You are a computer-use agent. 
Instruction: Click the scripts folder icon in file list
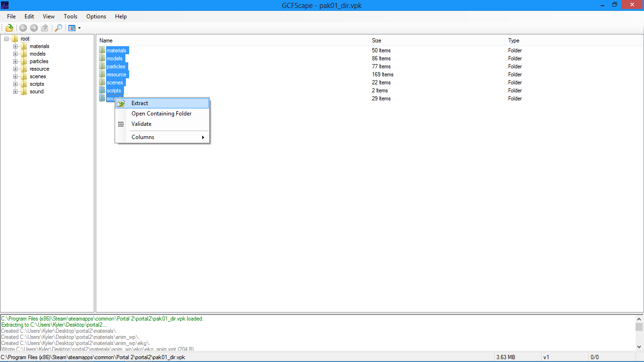(x=102, y=90)
